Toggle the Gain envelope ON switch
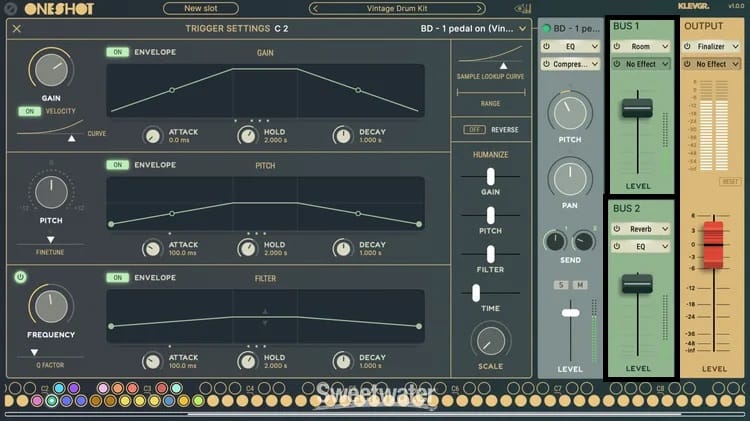This screenshot has height=421, width=750. (x=118, y=52)
